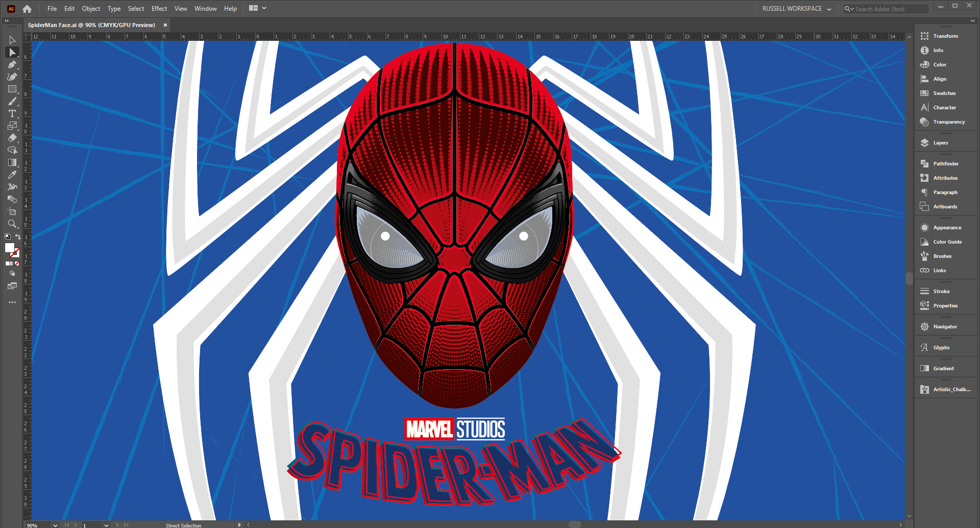Swap the fill and stroke colors
The width and height of the screenshot is (980, 528).
17,236
